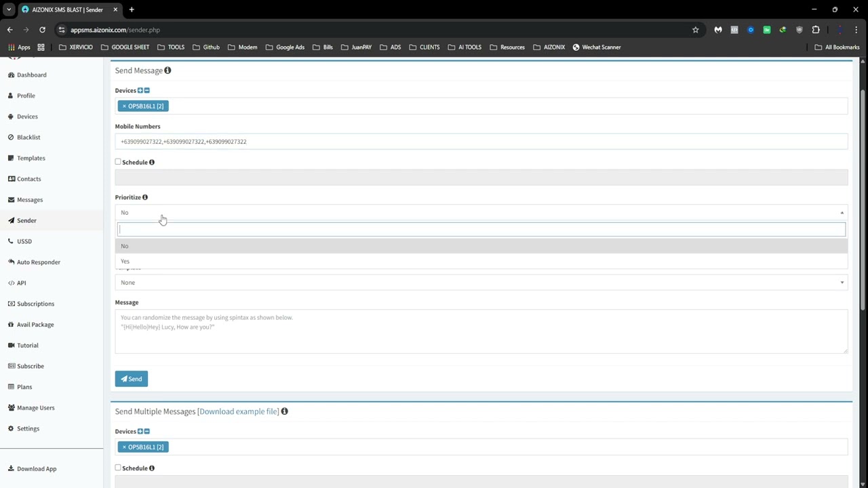Image resolution: width=868 pixels, height=488 pixels.
Task: Open the tab search chevron in the browser
Action: coord(9,9)
